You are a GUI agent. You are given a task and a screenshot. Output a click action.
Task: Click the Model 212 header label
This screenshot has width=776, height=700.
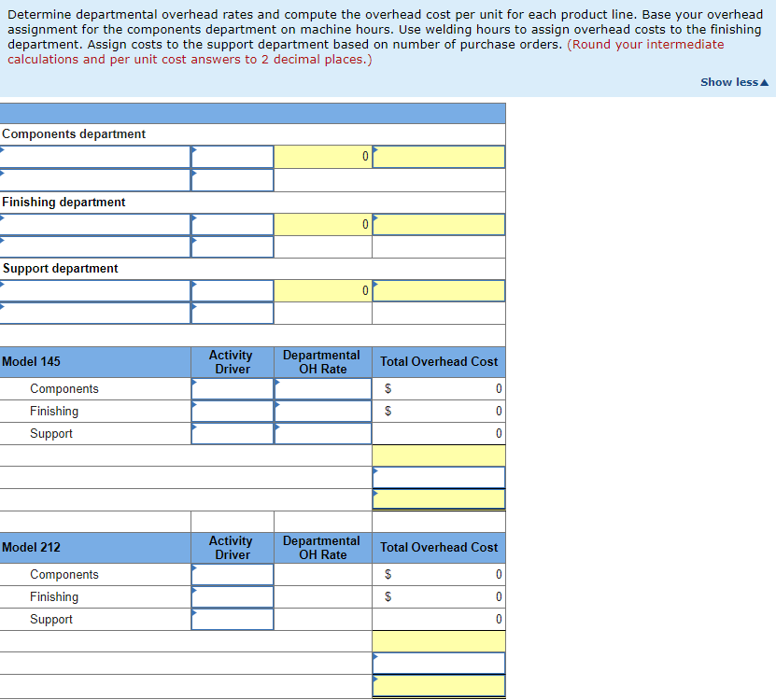tap(31, 547)
